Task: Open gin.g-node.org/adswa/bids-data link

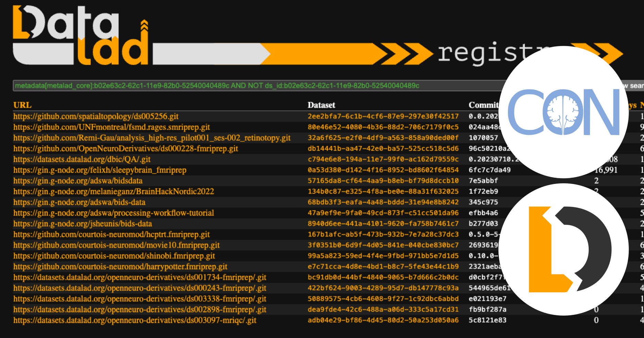Action: tap(79, 202)
